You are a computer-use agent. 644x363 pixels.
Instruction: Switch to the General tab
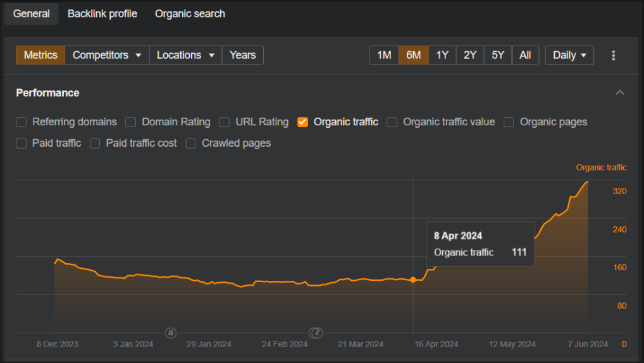(32, 13)
